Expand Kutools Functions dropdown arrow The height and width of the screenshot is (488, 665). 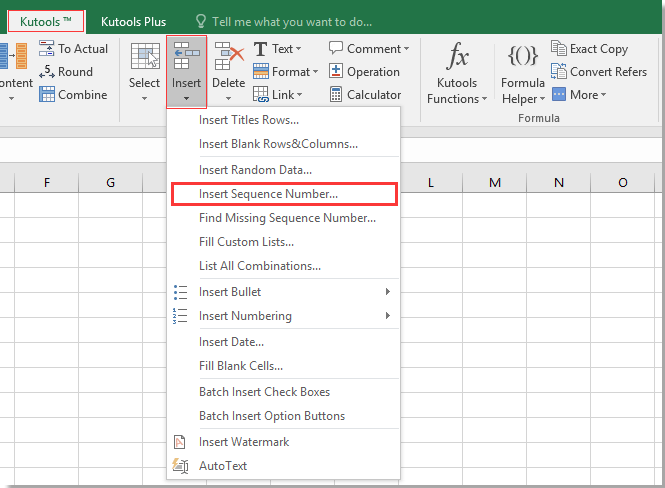pyautogui.click(x=484, y=99)
